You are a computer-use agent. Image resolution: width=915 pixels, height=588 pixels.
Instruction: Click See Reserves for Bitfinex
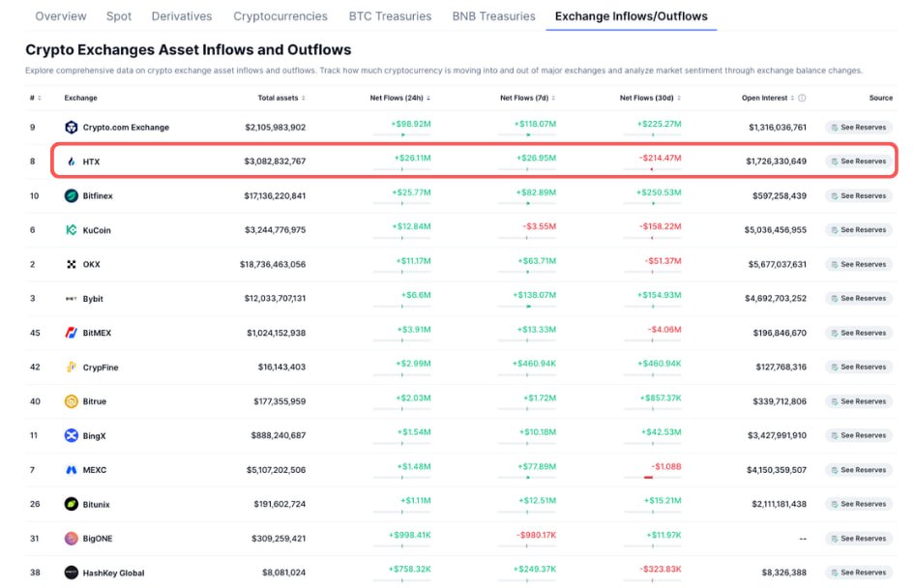click(x=858, y=196)
